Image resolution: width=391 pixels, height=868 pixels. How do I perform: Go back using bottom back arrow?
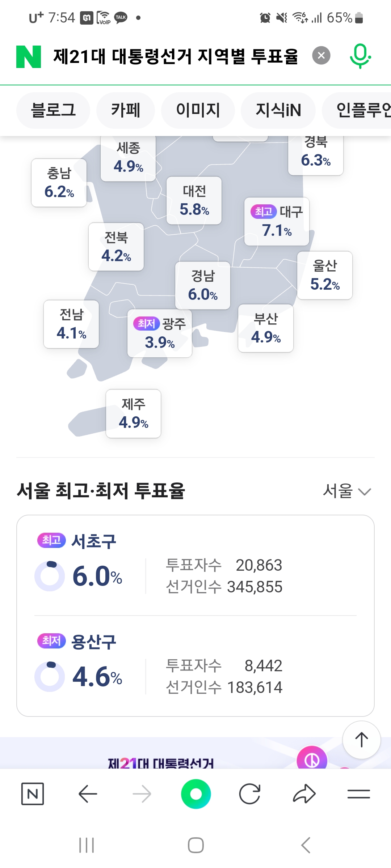pos(88,794)
